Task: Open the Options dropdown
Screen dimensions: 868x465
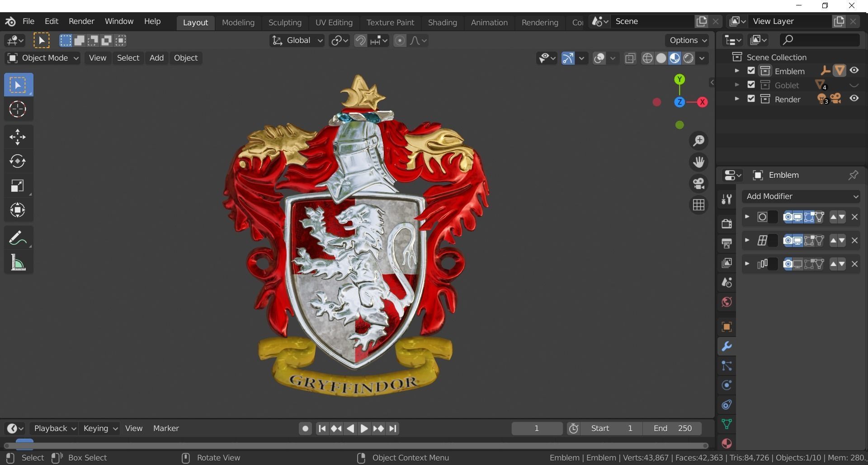Action: click(x=687, y=41)
